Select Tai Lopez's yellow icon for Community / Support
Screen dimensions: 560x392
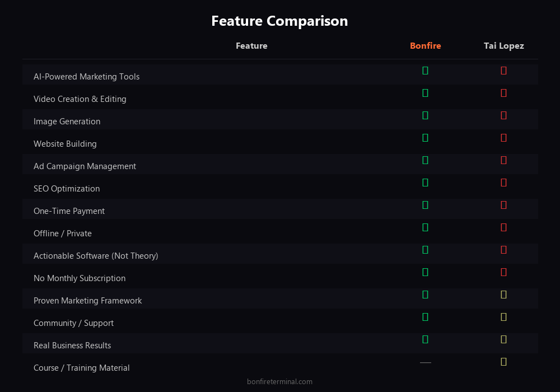[x=503, y=317]
